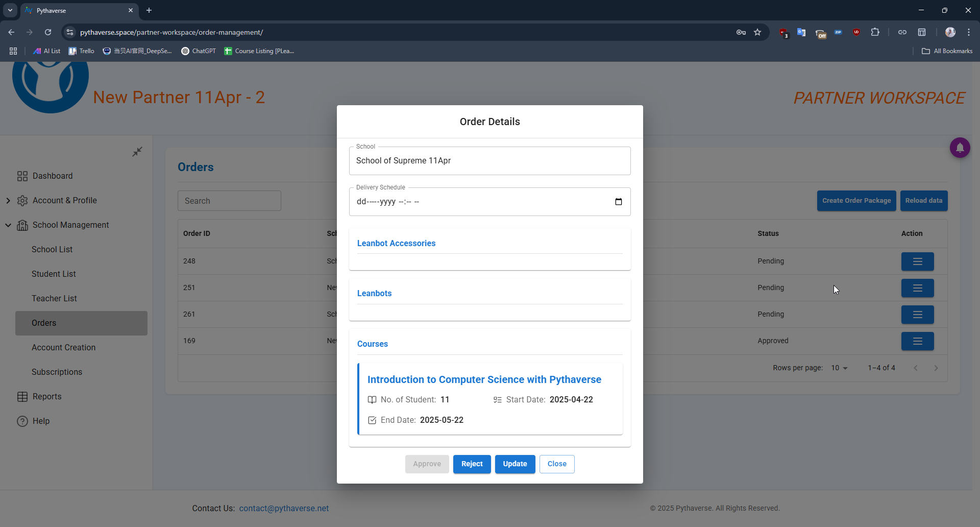The image size is (980, 527).
Task: Collapse the sidebar with the arrows icon
Action: tap(137, 152)
